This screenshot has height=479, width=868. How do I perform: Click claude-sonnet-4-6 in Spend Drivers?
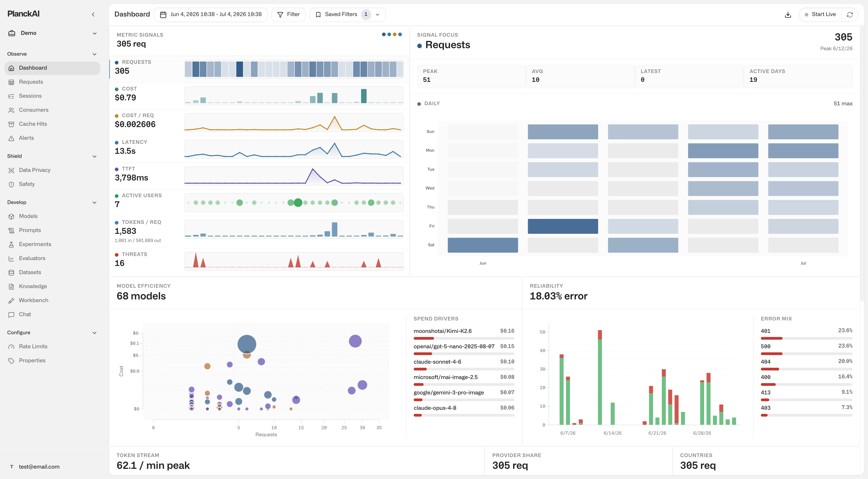point(464,364)
